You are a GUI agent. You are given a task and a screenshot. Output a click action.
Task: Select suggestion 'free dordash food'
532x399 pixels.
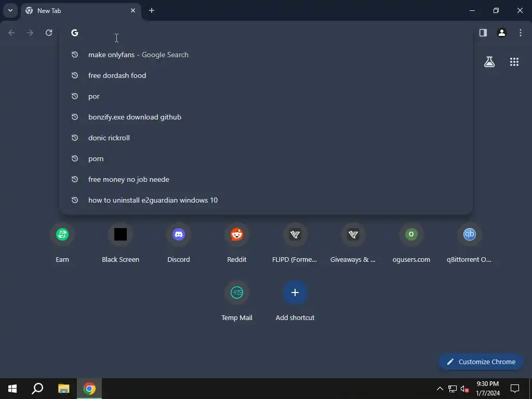pos(266,75)
